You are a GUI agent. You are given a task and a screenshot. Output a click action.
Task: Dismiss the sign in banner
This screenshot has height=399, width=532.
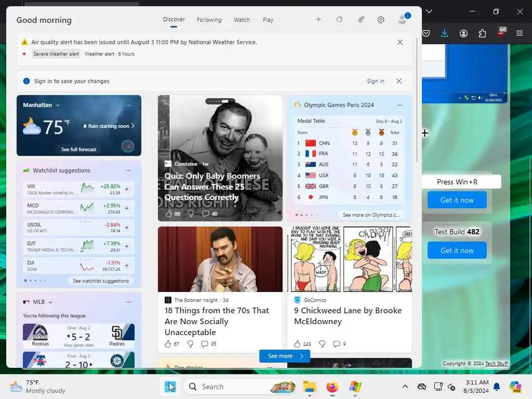(399, 81)
